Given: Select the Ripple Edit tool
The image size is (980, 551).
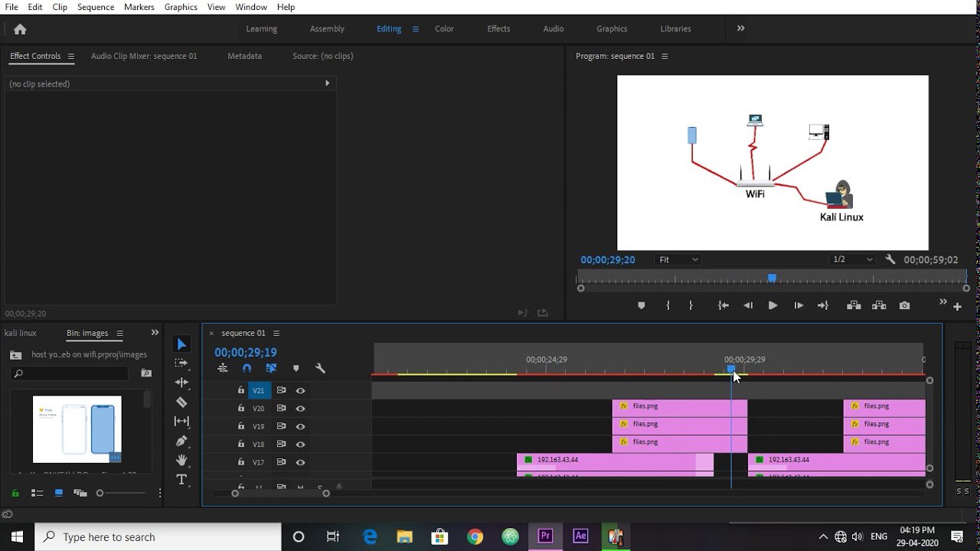Looking at the screenshot, I should [181, 382].
